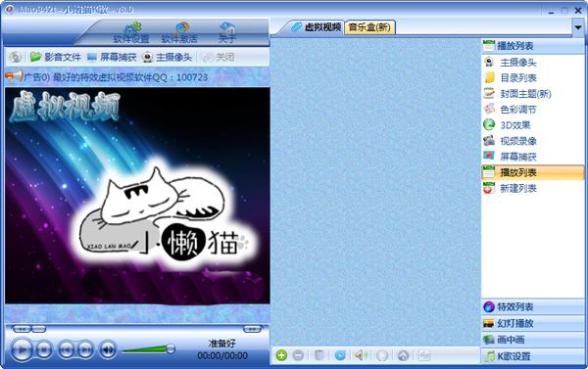
Task: Open the 关于 about icon
Action: coord(227,32)
